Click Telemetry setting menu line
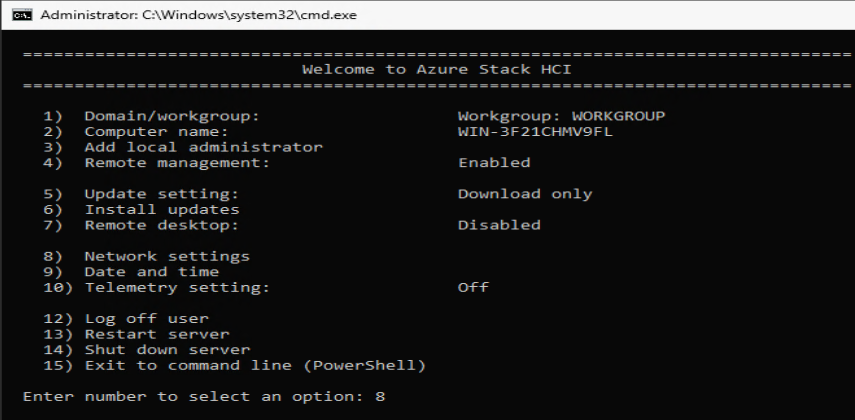This screenshot has height=420, width=855. point(177,288)
